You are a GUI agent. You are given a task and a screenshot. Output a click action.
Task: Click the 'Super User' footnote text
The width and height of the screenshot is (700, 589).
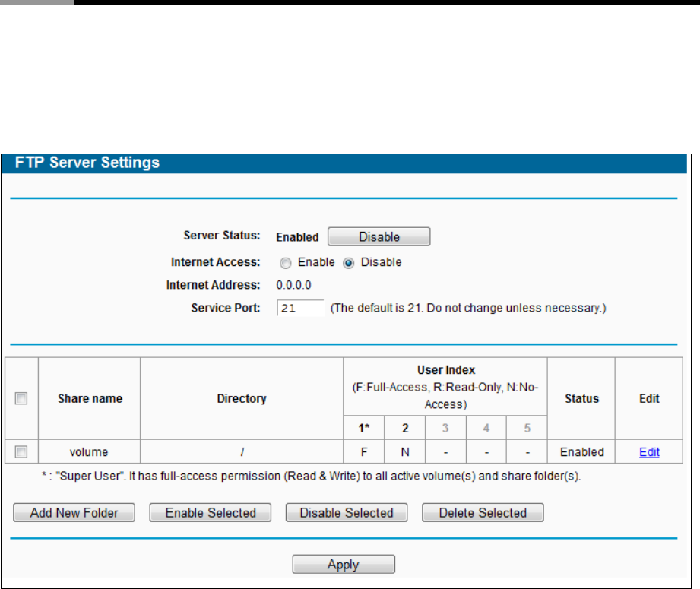tap(311, 476)
